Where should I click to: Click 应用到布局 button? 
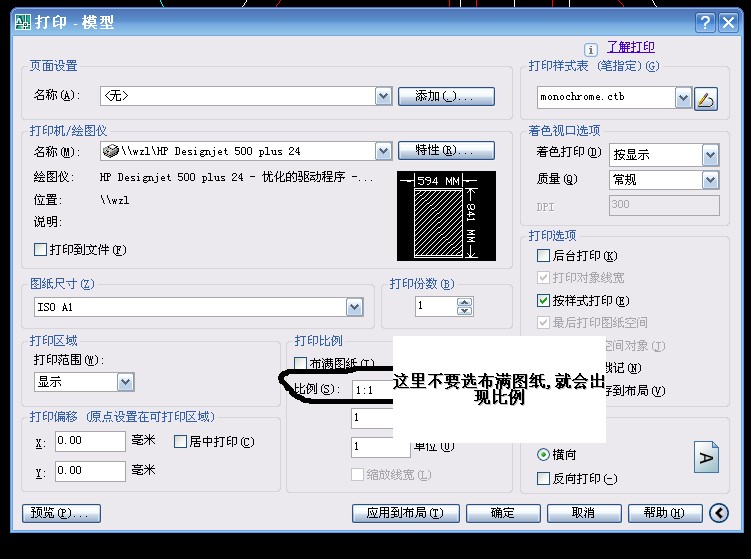pos(406,513)
